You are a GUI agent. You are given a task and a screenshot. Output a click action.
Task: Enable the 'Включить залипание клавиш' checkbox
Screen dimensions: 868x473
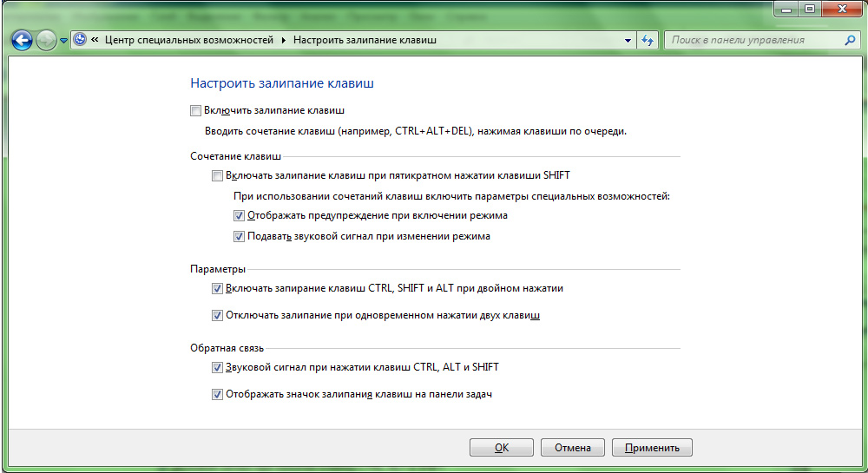tap(195, 111)
